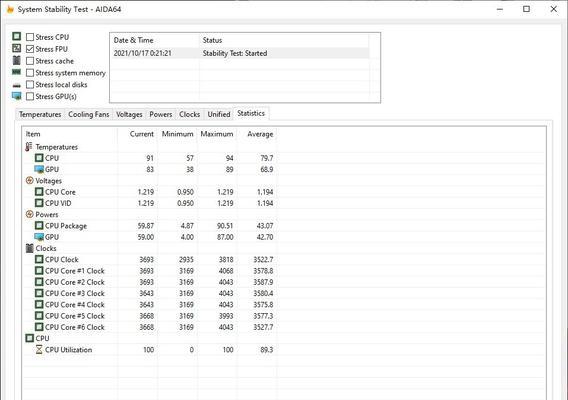This screenshot has height=400, width=568.
Task: Click the Status log column header
Action: (284, 40)
